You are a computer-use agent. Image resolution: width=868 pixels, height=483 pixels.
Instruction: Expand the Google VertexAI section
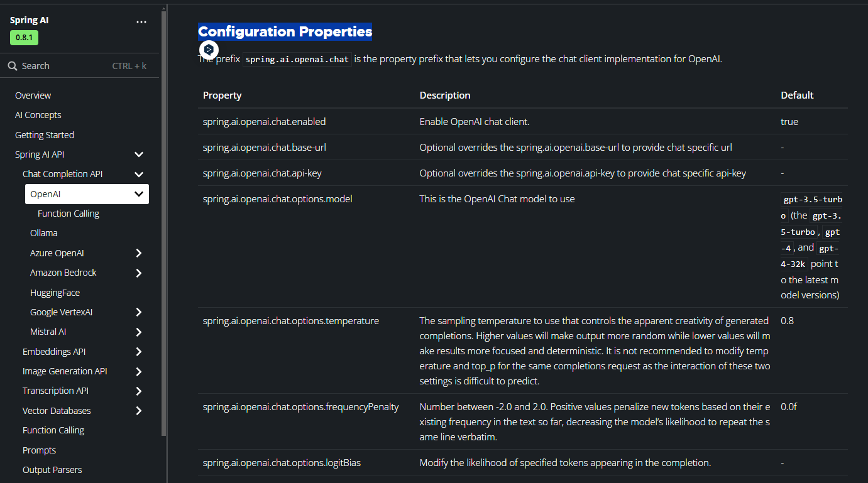[139, 312]
